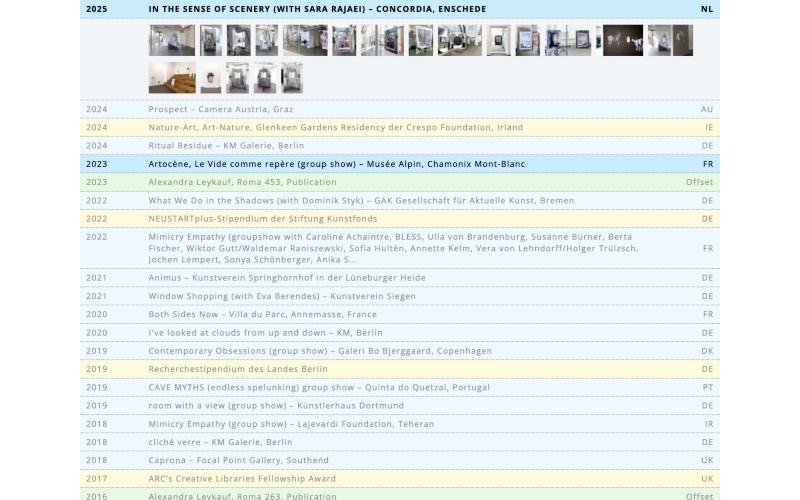The image size is (800, 500).
Task: Open the Ritual Residue – KM Galerie entry
Action: [x=399, y=145]
